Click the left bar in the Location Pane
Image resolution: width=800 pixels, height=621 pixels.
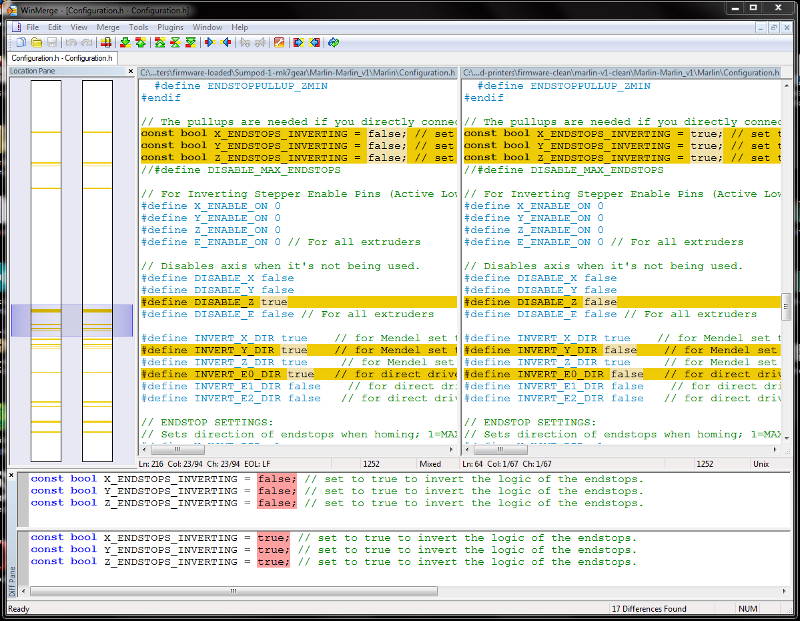[x=46, y=270]
